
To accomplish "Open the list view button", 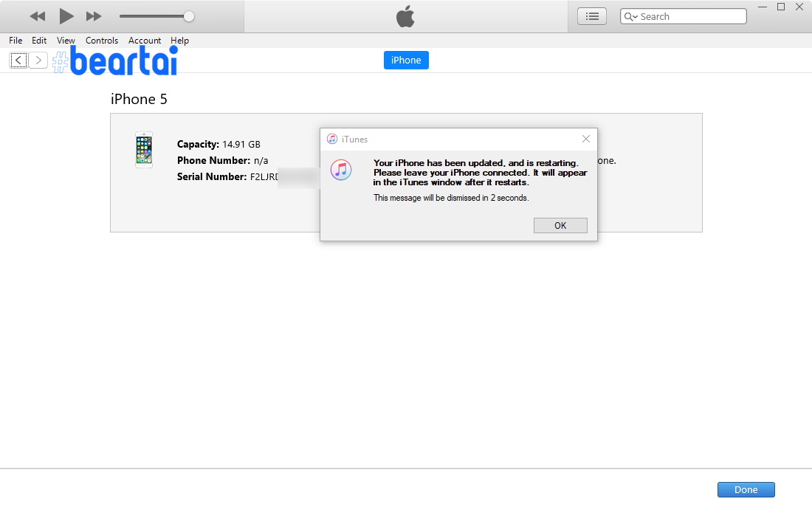I will tap(592, 16).
